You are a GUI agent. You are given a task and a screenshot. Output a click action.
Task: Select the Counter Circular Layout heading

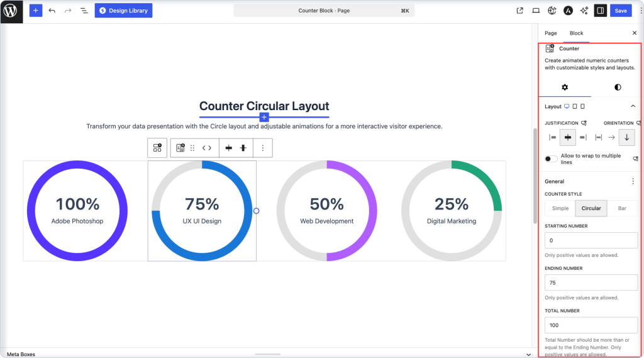pos(264,106)
